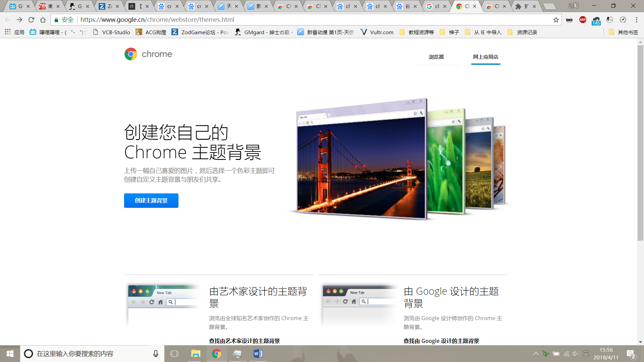
Task: Bookmark this page with the star icon
Action: 556,20
